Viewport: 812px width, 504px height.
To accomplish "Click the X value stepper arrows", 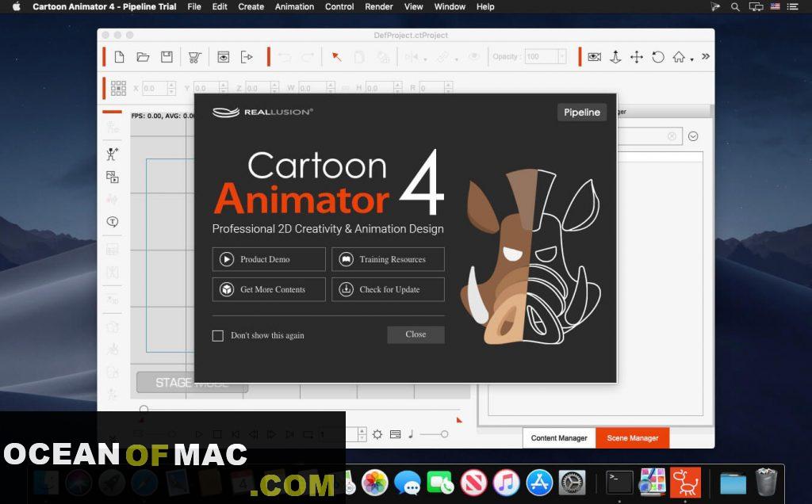I will 171,88.
